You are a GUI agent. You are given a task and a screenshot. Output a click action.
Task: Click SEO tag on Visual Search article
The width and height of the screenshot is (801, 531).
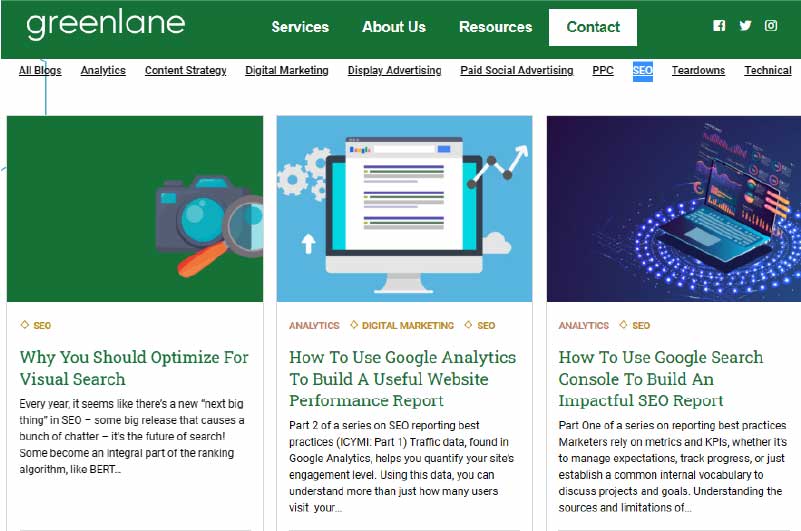[x=42, y=326]
